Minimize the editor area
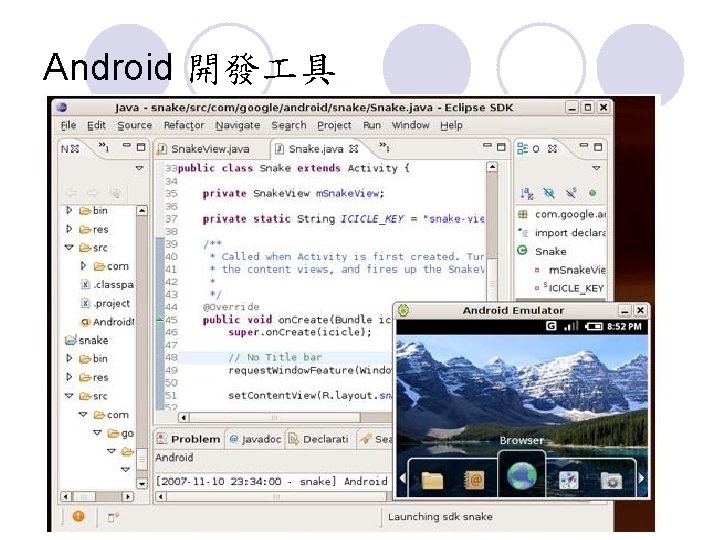Viewport: 720px width, 540px height. pos(487,146)
